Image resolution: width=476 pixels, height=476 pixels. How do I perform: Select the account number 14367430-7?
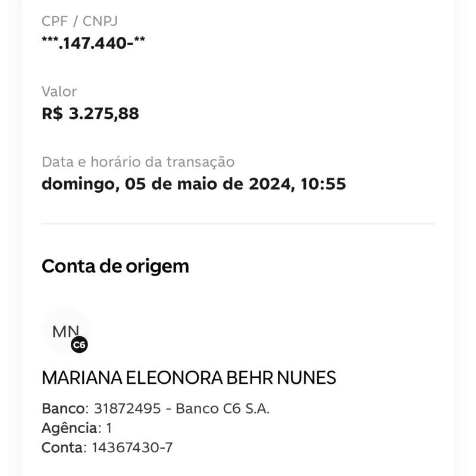click(132, 447)
